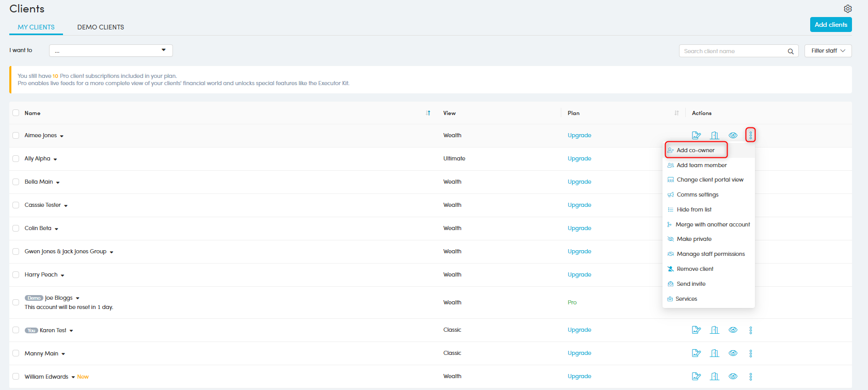Click the building icon in Manny Main row

[714, 353]
